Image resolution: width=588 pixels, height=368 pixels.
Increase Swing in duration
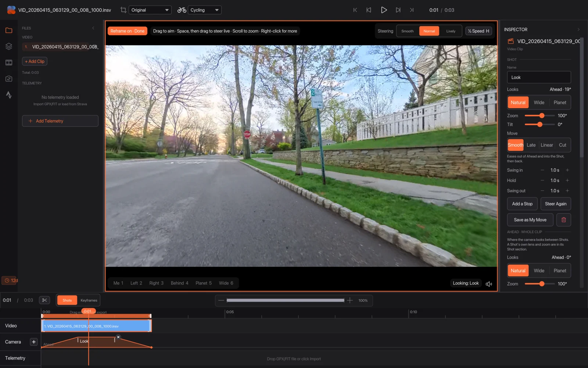[567, 170]
